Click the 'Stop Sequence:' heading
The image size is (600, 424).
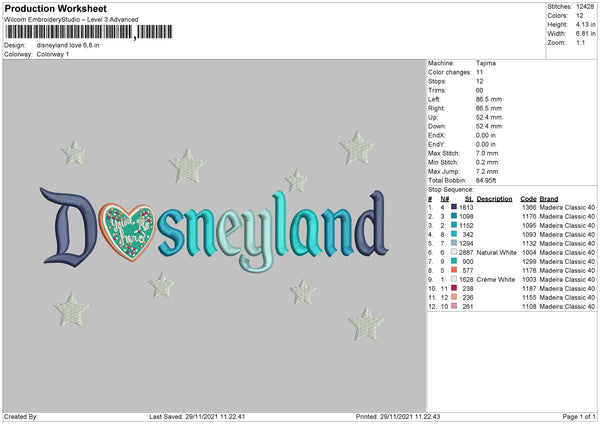[x=451, y=190]
